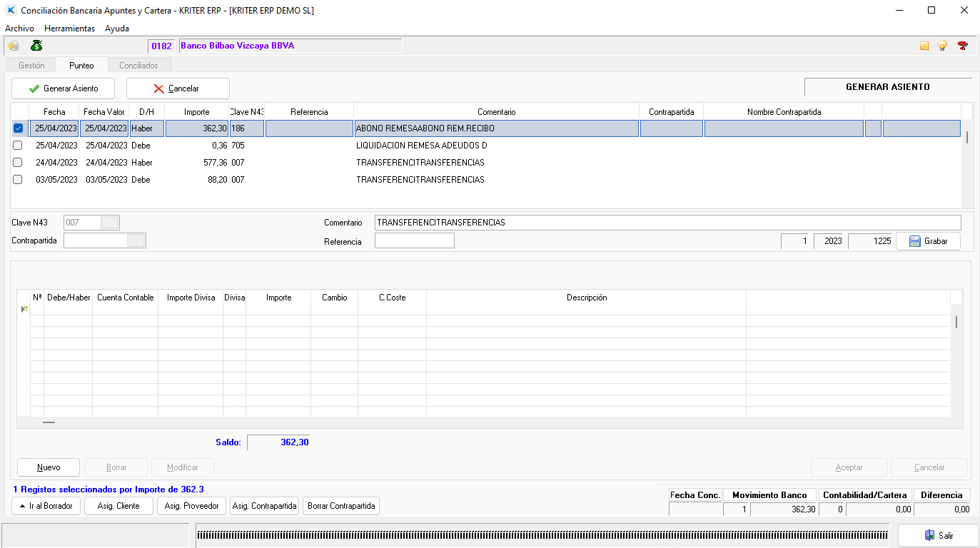Switch to the Conciliados tab
The height and width of the screenshot is (548, 980).
click(138, 66)
